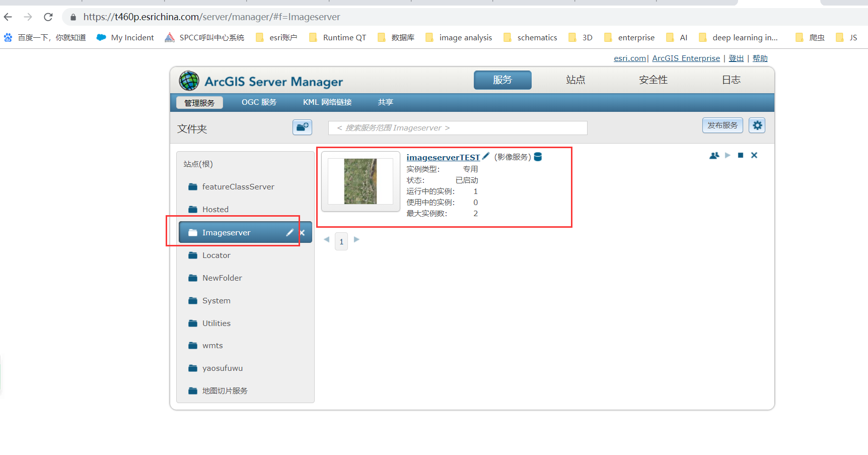The image size is (868, 455).
Task: Open the OGC 服务 tab
Action: 258,102
